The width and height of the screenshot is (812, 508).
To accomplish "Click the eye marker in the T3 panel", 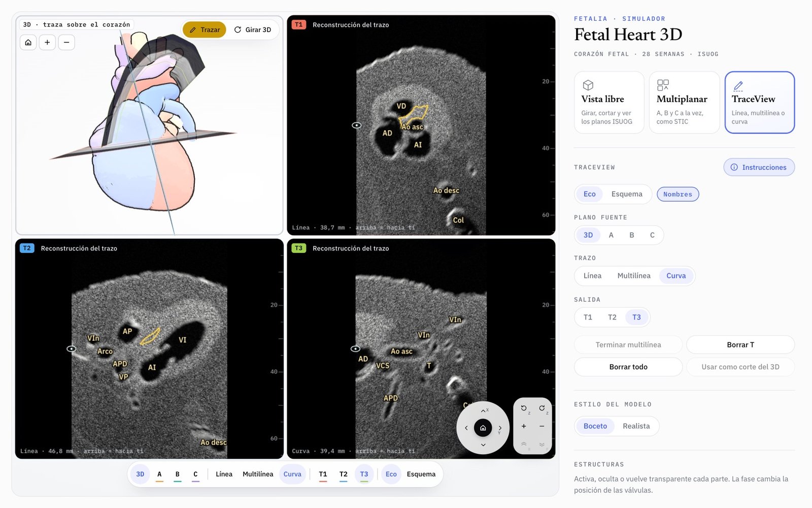I will pos(356,348).
